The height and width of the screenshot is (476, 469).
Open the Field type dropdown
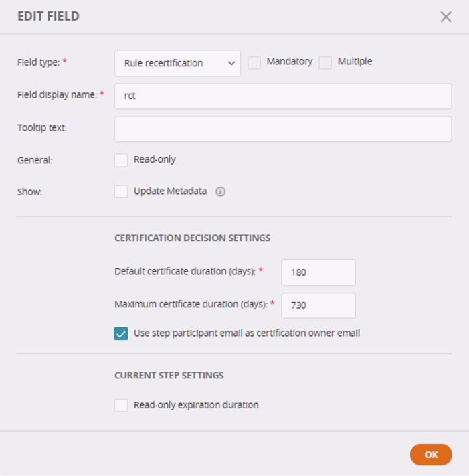point(177,63)
